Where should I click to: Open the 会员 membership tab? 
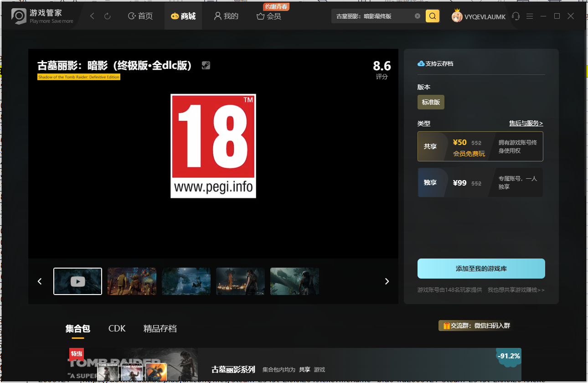point(268,16)
